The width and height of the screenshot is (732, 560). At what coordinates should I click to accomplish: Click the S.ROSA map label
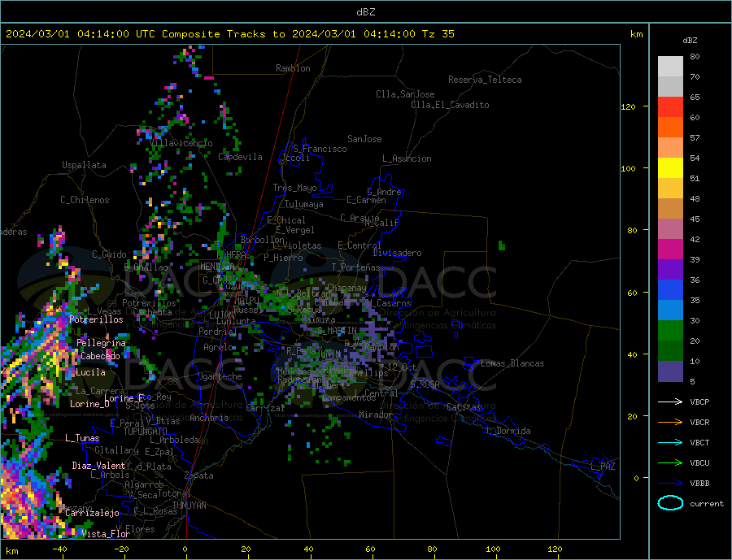(425, 384)
